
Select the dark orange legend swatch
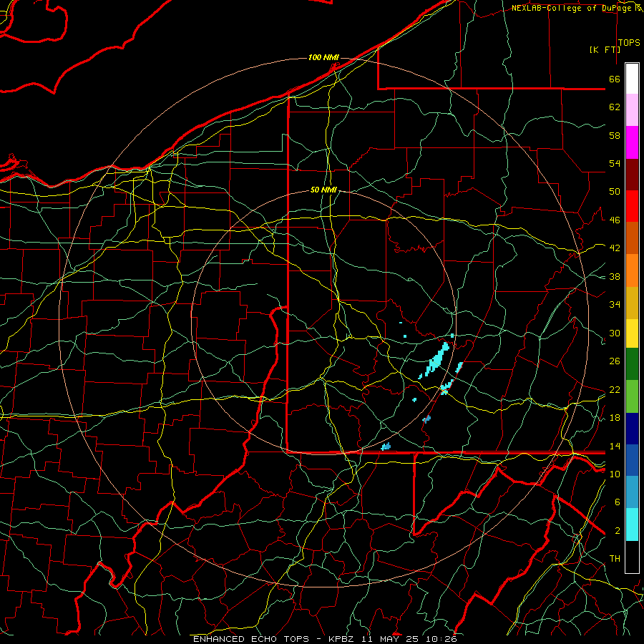point(632,238)
